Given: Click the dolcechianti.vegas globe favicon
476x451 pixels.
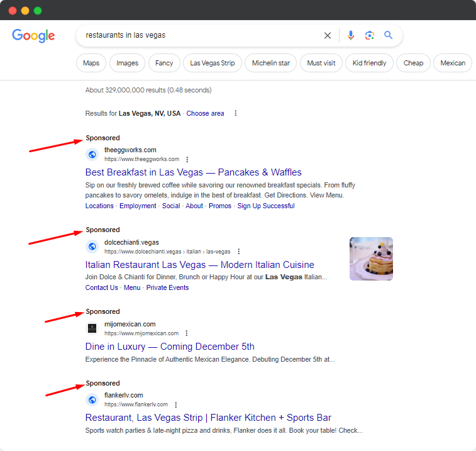Looking at the screenshot, I should pos(92,247).
